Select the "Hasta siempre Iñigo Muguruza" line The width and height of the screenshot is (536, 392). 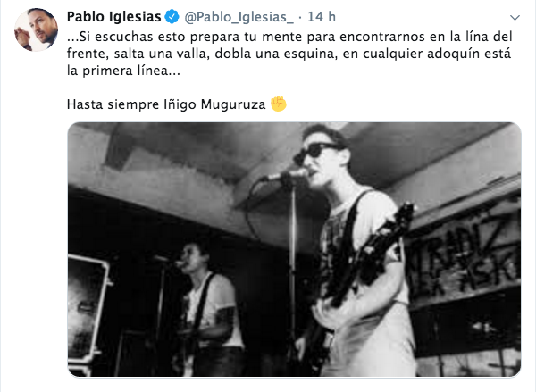166,104
